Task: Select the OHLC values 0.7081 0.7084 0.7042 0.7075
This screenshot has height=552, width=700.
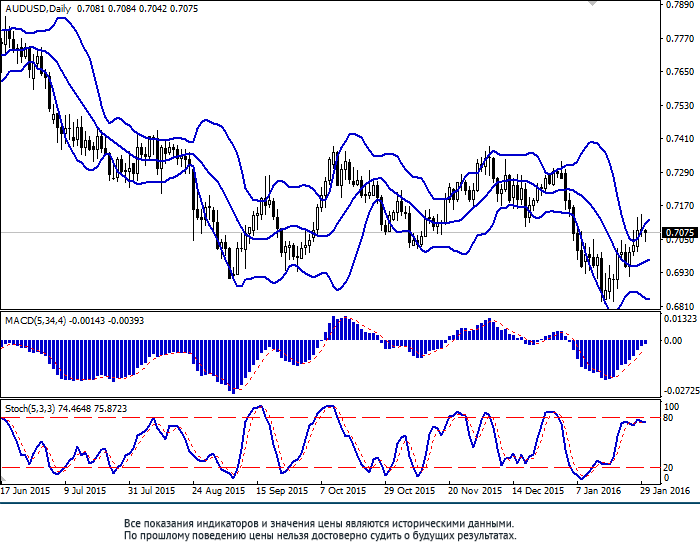Action: pos(138,8)
